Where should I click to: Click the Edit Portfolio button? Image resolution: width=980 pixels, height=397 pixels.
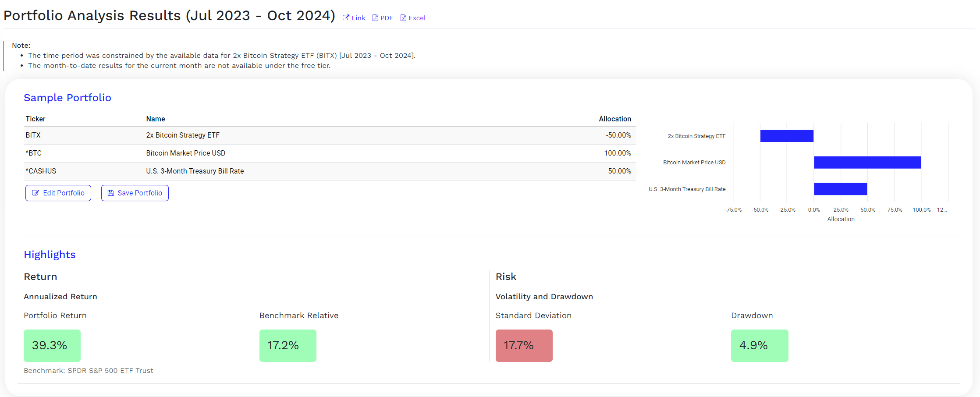pos(58,193)
